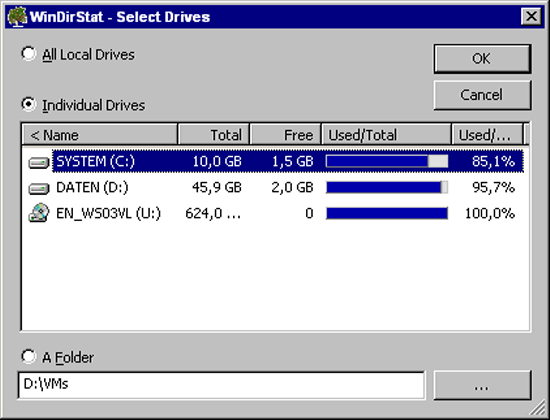Click the 1,5 GB free space cell
This screenshot has width=550, height=420.
[293, 161]
